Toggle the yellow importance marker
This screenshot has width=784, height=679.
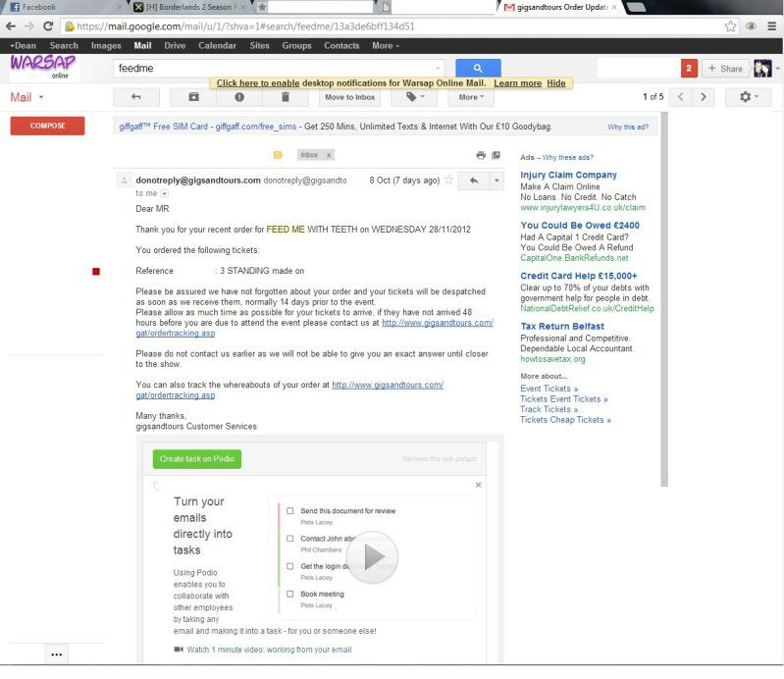tap(278, 155)
